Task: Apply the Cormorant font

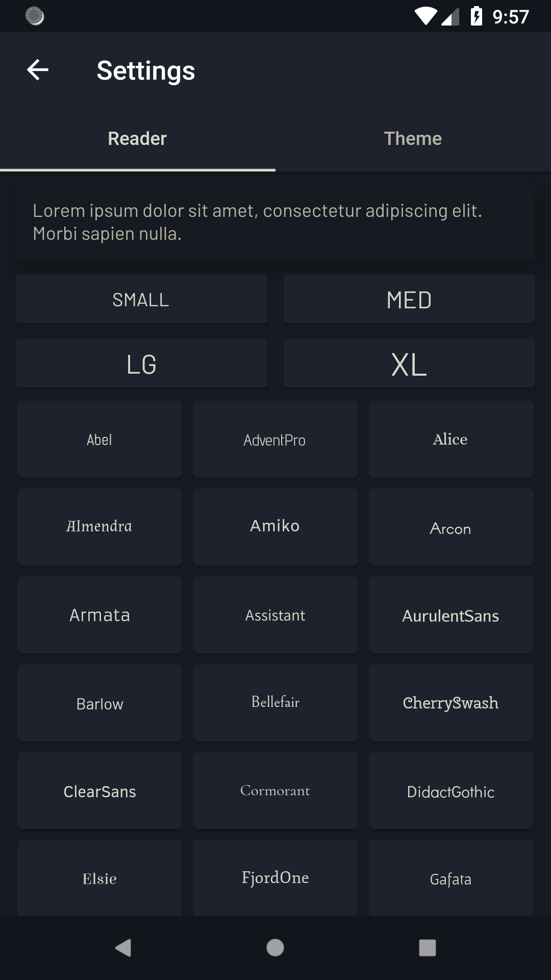Action: [275, 791]
